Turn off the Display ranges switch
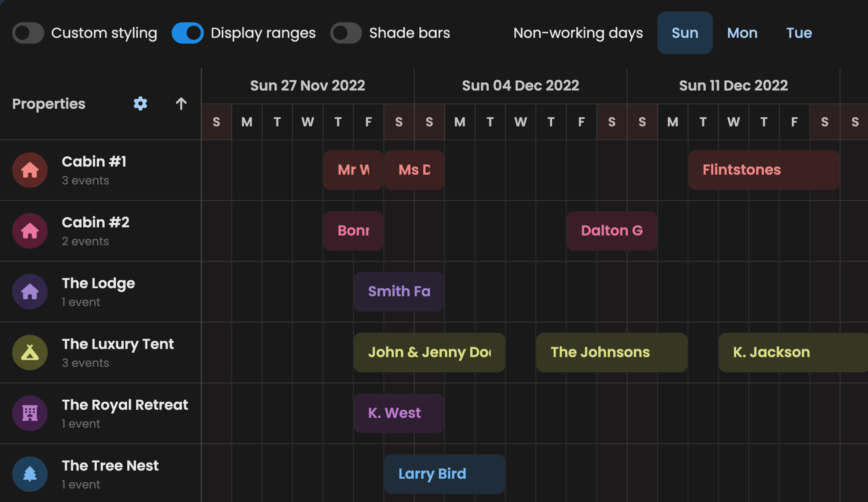This screenshot has height=502, width=868. tap(188, 33)
